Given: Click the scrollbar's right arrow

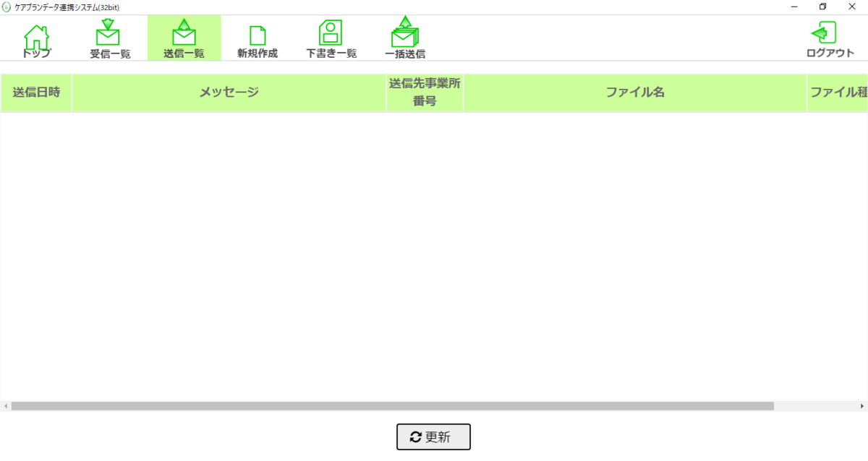Looking at the screenshot, I should click(862, 406).
